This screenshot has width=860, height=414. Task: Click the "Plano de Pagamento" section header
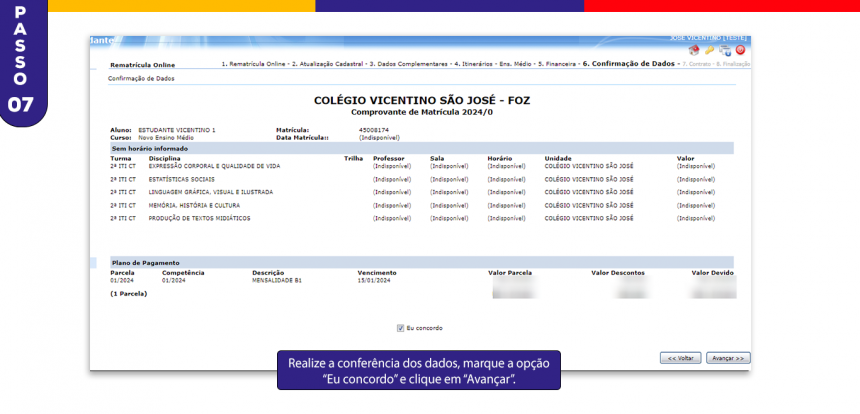pyautogui.click(x=145, y=262)
